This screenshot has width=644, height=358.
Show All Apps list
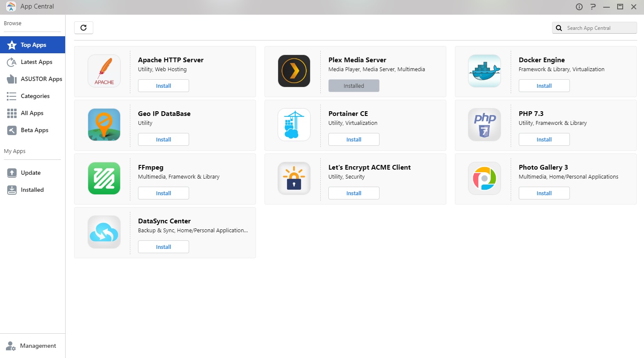32,113
